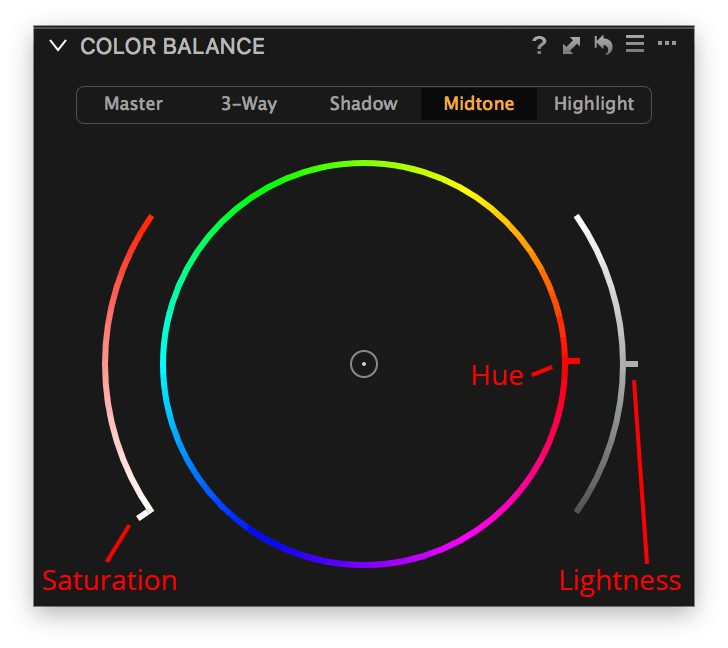This screenshot has height=648, width=728.
Task: Click the saturation slider handle
Action: coord(145,513)
